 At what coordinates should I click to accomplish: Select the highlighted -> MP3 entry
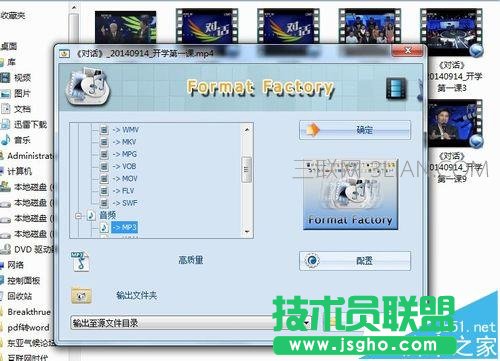coord(124,227)
